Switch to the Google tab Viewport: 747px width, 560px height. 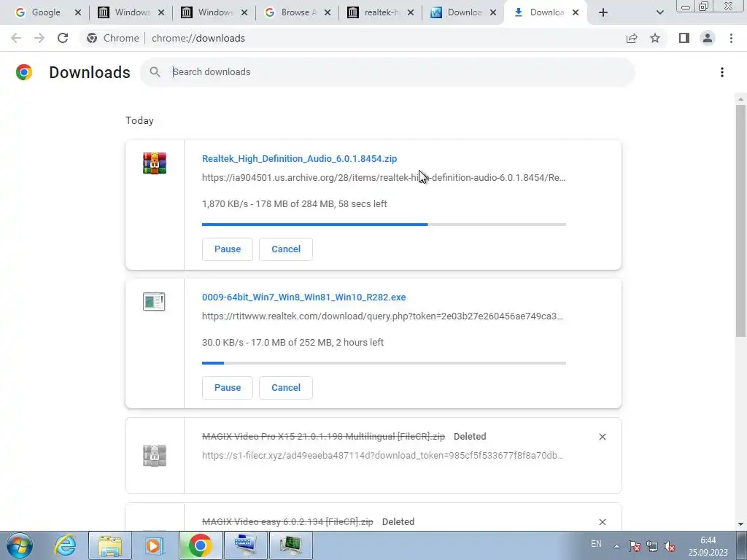(x=45, y=12)
